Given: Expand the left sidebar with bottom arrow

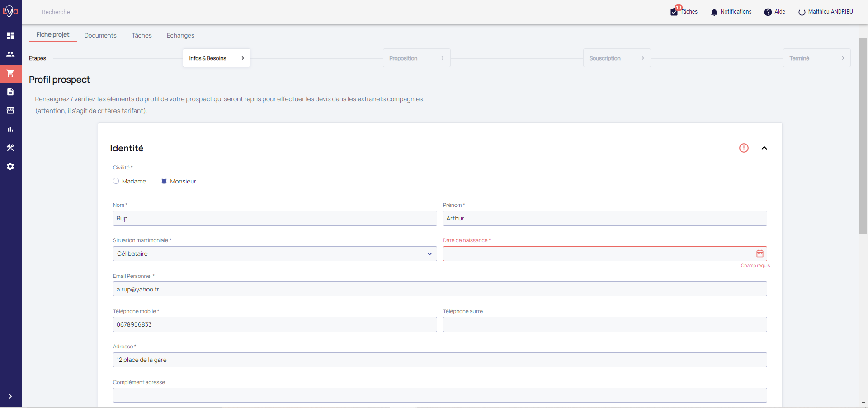Looking at the screenshot, I should [x=10, y=396].
